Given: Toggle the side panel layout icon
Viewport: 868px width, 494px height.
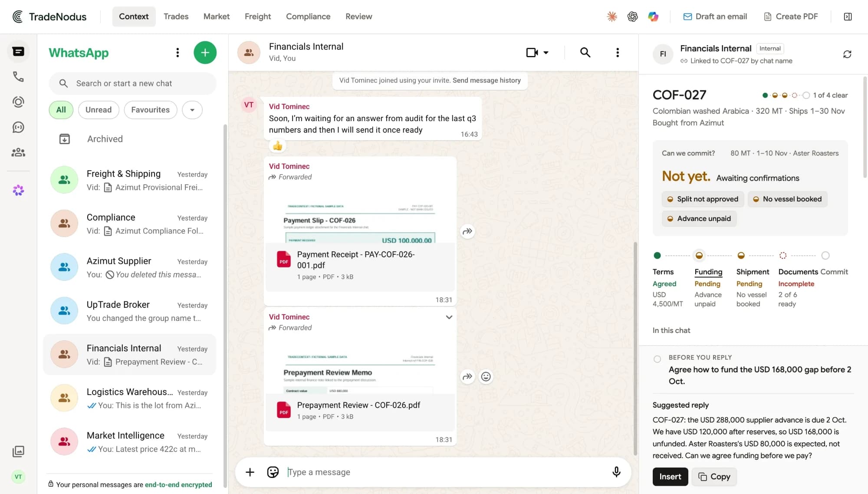Looking at the screenshot, I should coord(848,16).
